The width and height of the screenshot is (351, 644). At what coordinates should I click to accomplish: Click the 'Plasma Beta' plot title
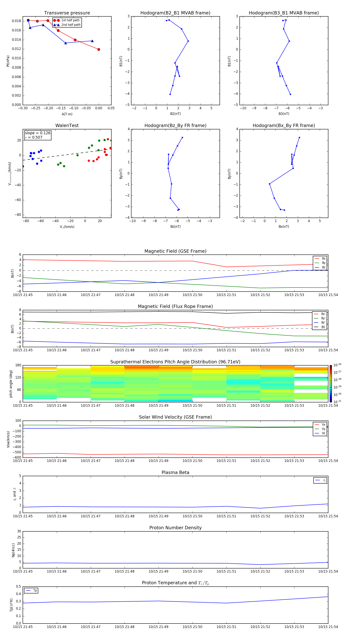[175, 472]
